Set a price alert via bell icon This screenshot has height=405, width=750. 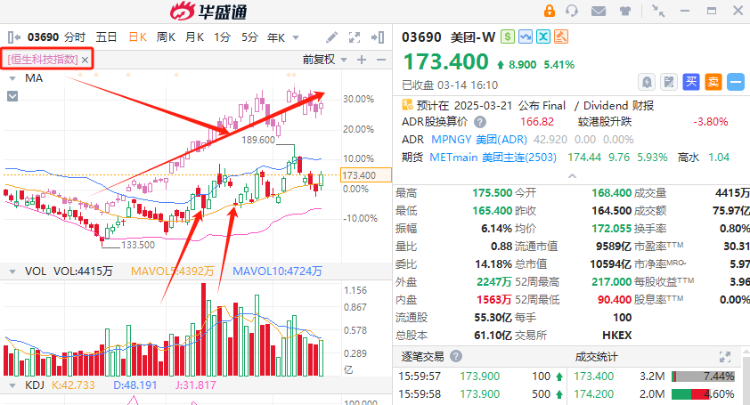coord(647,82)
